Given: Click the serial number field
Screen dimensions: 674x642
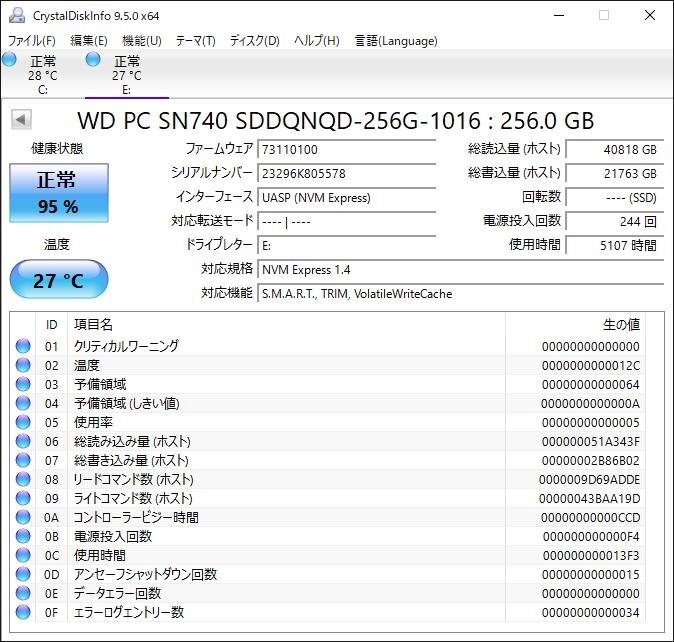Looking at the screenshot, I should (x=346, y=173).
